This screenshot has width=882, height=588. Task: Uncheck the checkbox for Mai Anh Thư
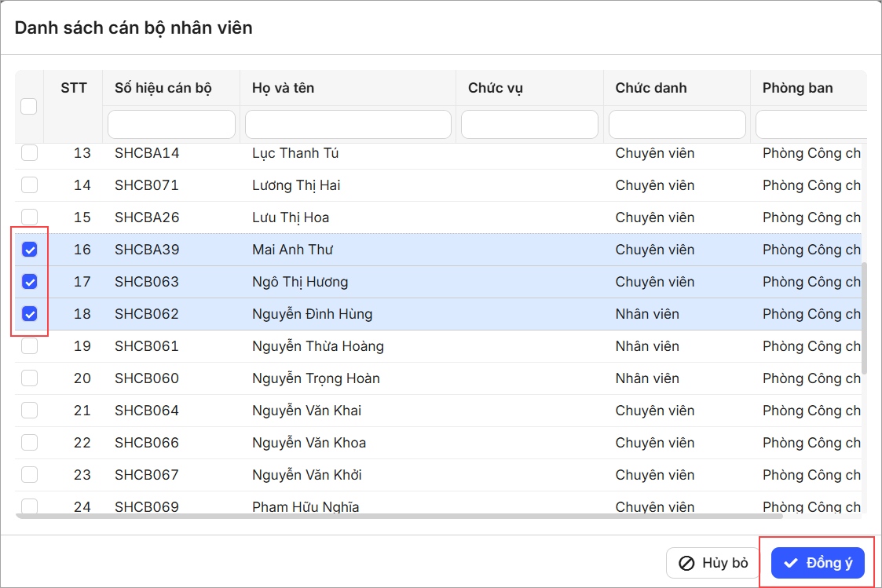[x=29, y=250]
